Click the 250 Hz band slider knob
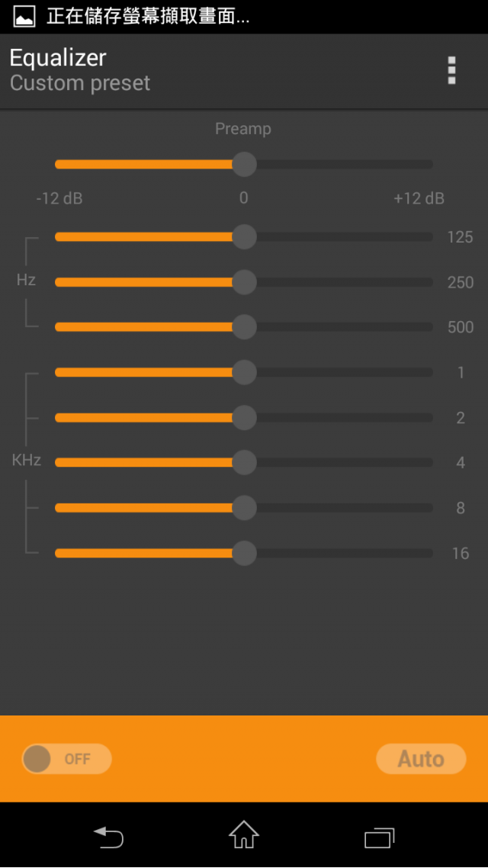488x868 pixels. pyautogui.click(x=243, y=282)
